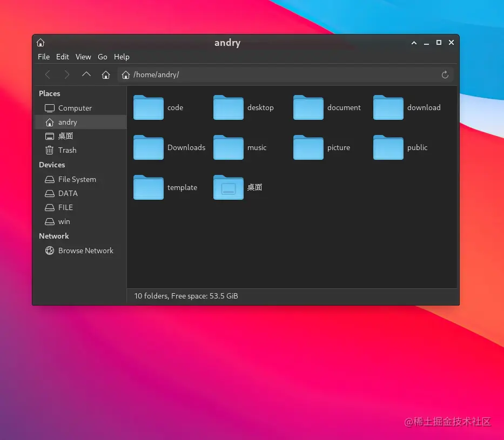Open the DATA device
The width and height of the screenshot is (504, 440).
click(x=80, y=193)
